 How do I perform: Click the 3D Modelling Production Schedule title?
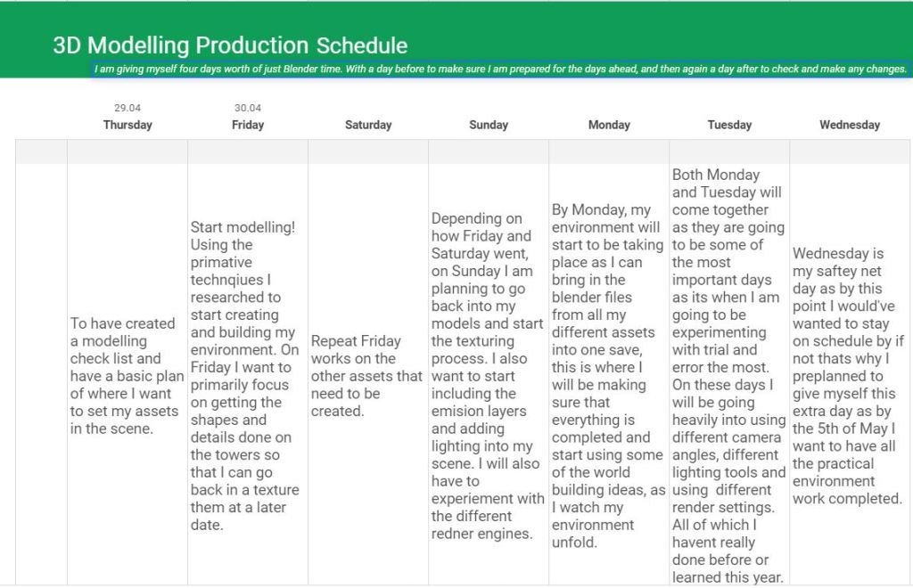point(230,45)
